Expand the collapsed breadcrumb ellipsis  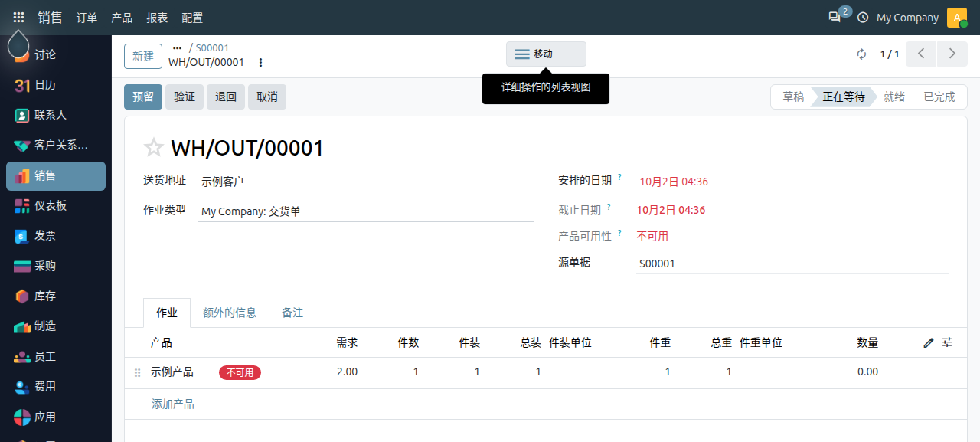pos(178,47)
